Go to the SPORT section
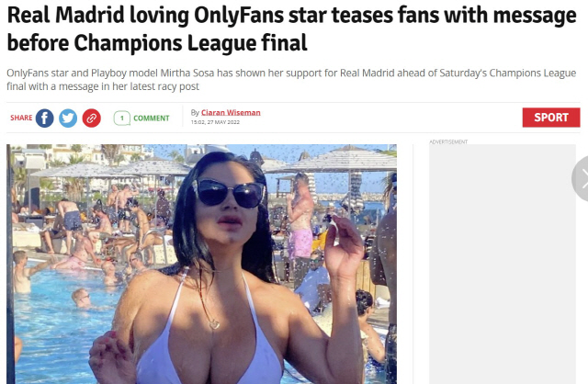Screen dimensions: 588x384 551,118
